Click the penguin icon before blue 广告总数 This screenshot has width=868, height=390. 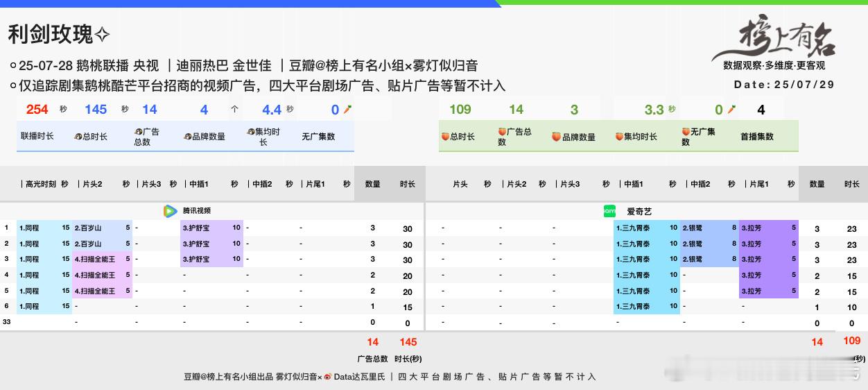[139, 132]
